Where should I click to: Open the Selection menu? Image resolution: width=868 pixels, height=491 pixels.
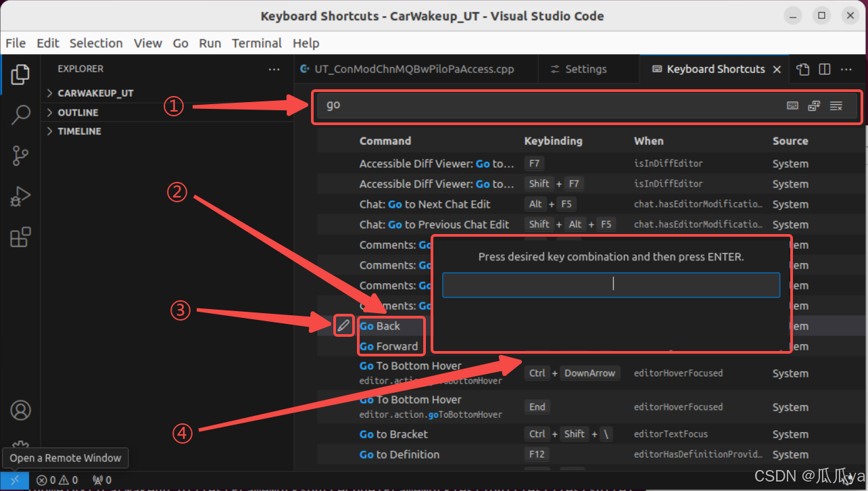96,43
